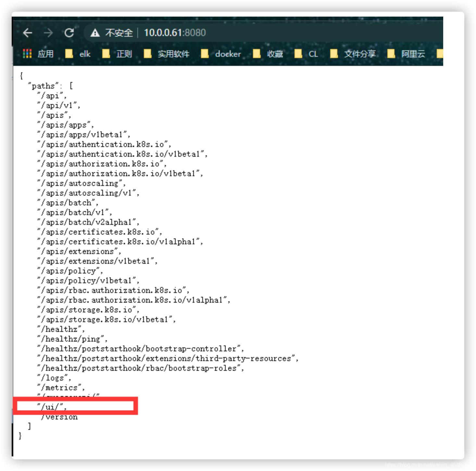Click the "/apis/batch/v2alpha1" line

click(x=88, y=222)
